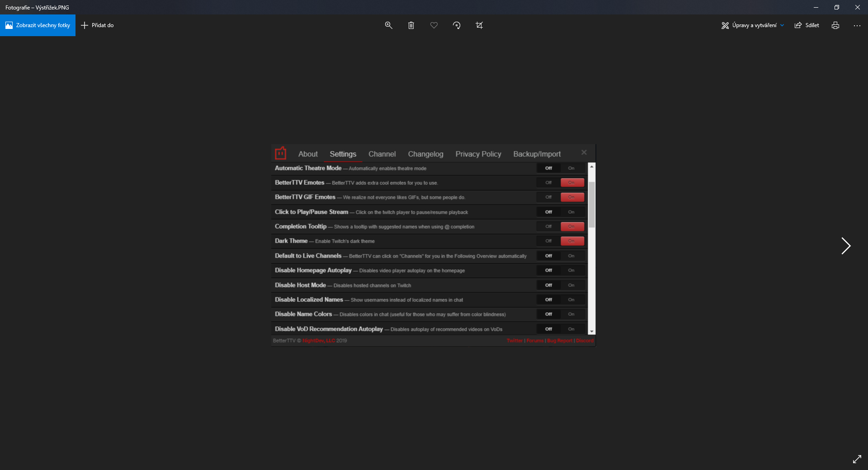Turn On Disable Name Colors
Image resolution: width=868 pixels, height=470 pixels.
572,314
